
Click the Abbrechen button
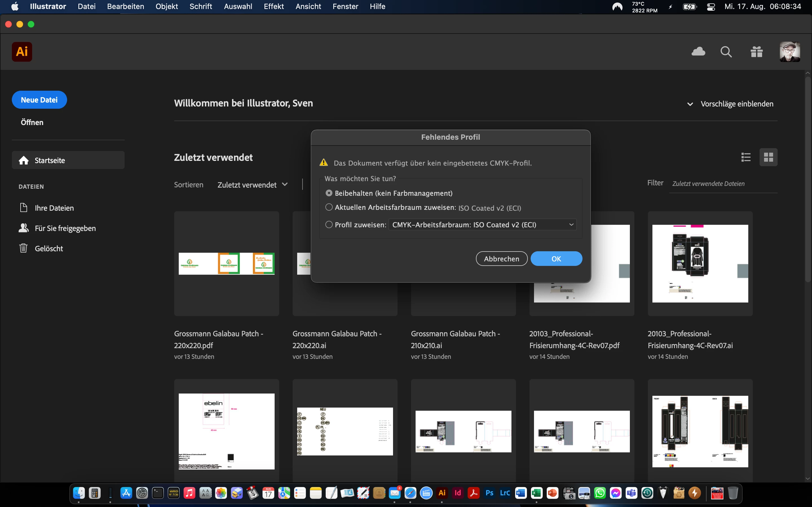501,259
